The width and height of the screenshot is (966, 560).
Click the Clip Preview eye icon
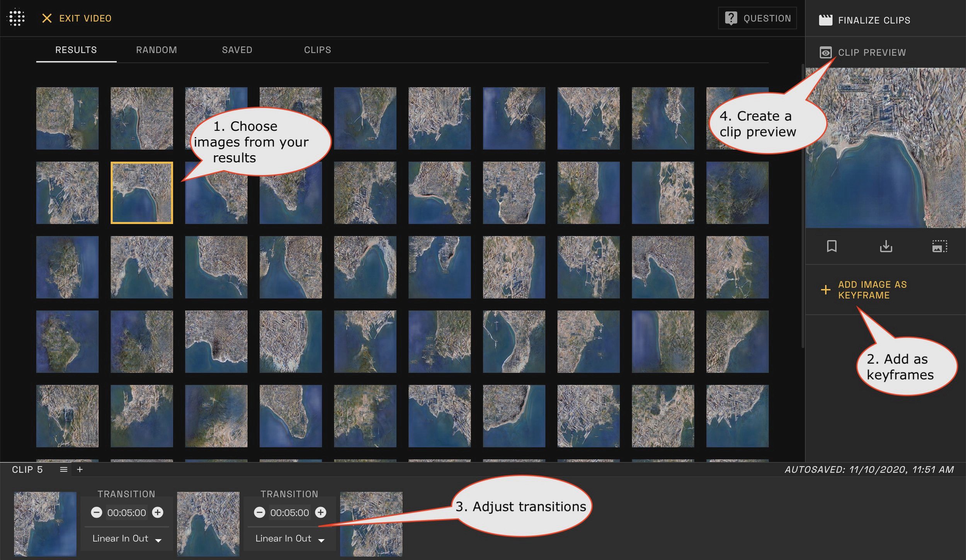coord(826,53)
